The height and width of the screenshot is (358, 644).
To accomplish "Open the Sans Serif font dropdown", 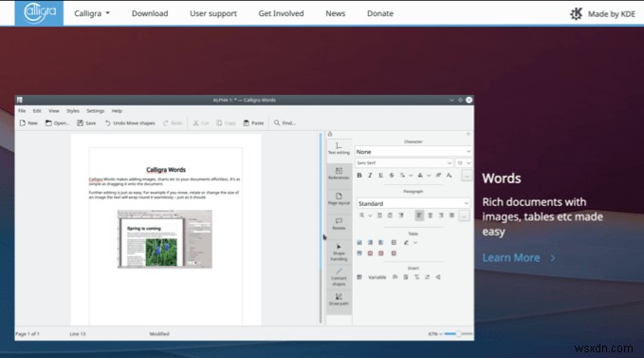I will tap(404, 162).
